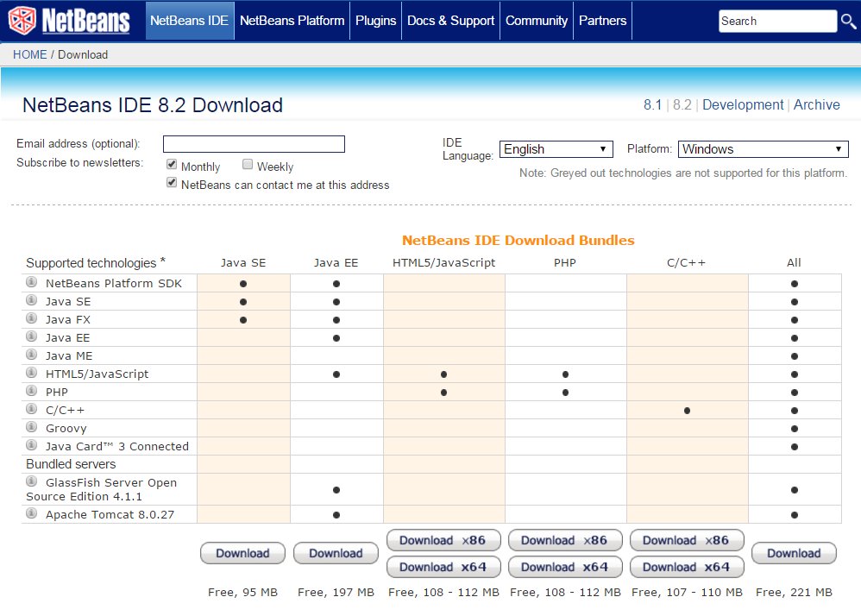
Task: Open the Development builds link
Action: pos(743,105)
